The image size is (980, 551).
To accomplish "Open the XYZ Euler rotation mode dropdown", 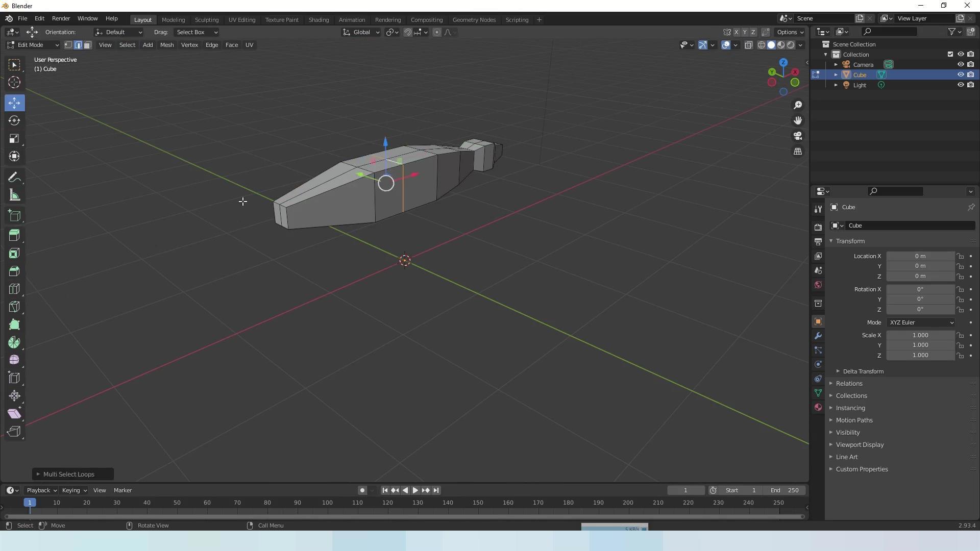I will click(921, 322).
